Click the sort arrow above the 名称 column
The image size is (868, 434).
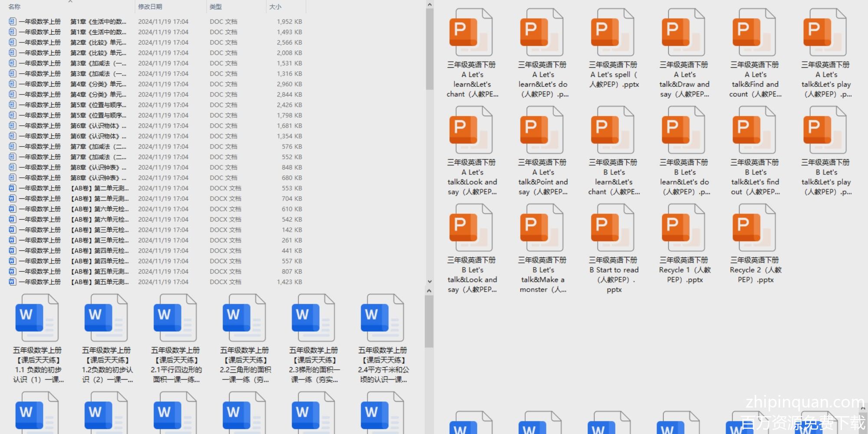(70, 2)
